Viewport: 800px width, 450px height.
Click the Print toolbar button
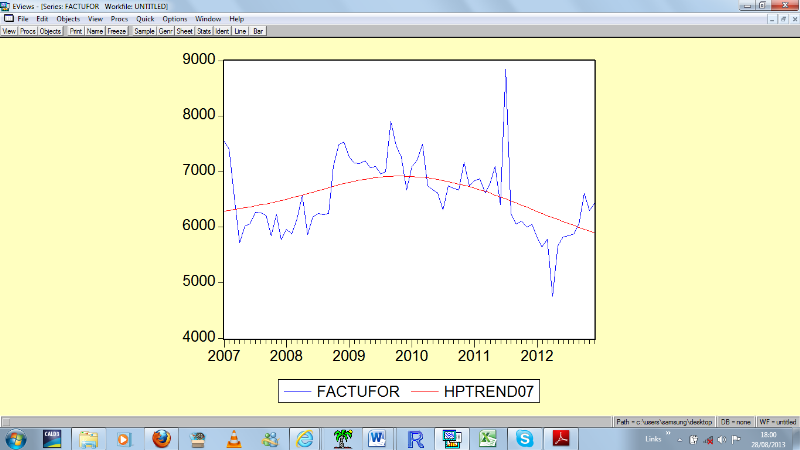tap(76, 31)
